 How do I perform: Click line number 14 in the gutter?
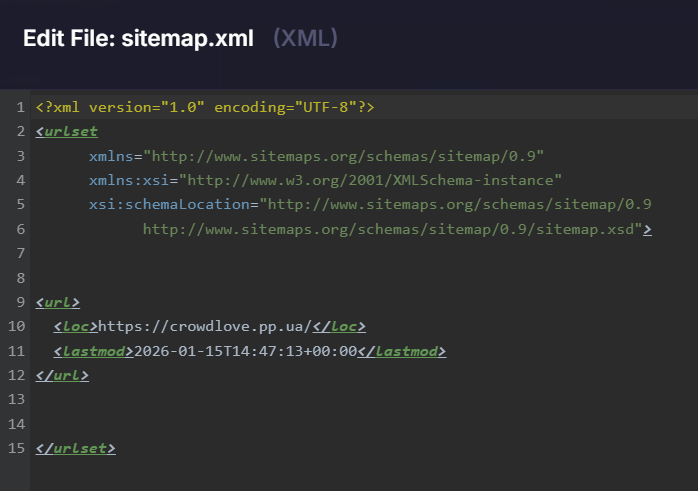(x=16, y=424)
